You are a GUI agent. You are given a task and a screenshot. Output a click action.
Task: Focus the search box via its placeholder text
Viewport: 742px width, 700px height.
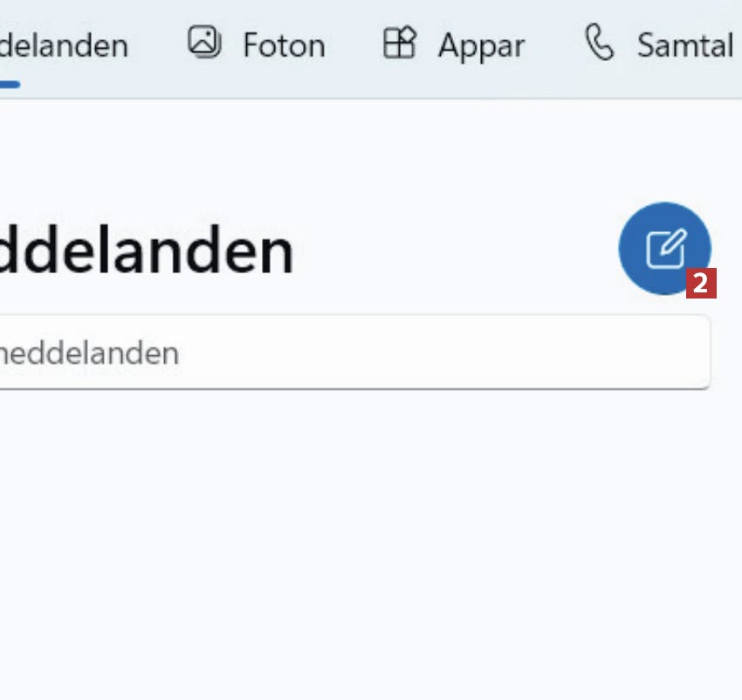tap(87, 353)
